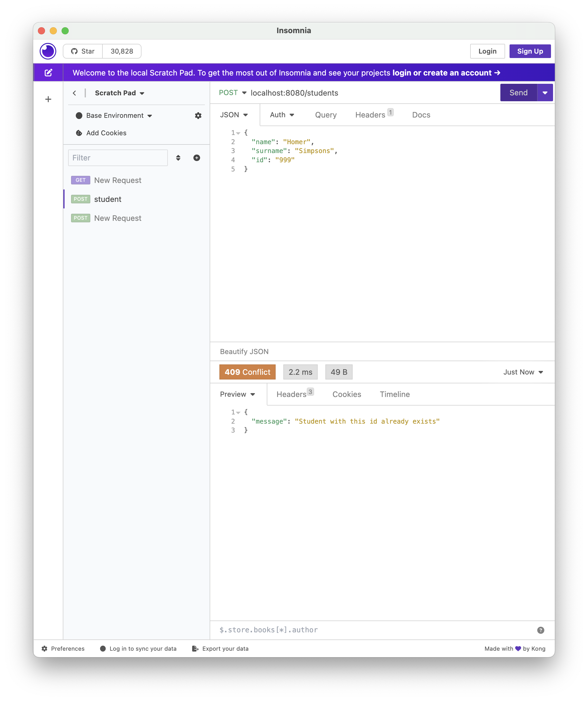Image resolution: width=588 pixels, height=701 pixels.
Task: Open the Auth tab dropdown
Action: (282, 115)
